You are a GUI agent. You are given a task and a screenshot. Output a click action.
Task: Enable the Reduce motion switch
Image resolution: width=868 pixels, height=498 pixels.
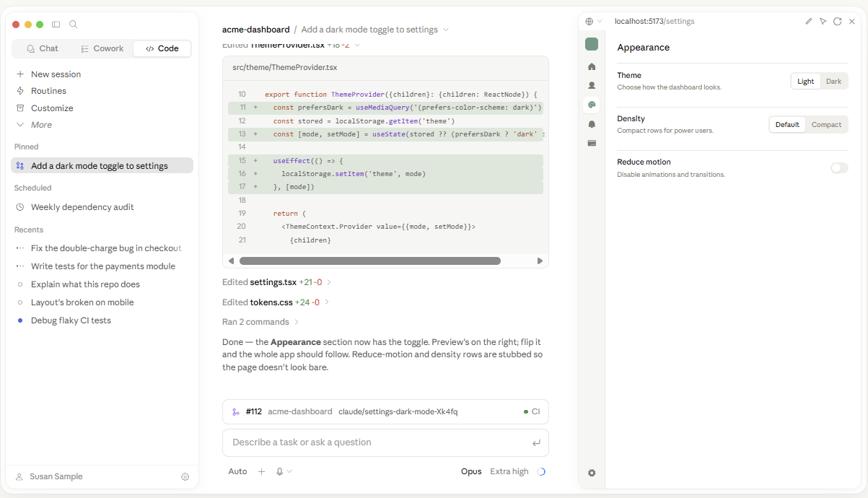click(x=839, y=168)
